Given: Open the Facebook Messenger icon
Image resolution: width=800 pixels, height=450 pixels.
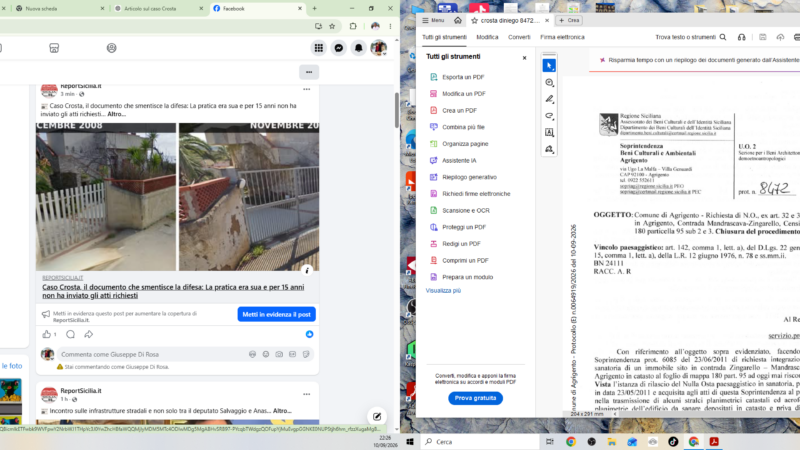Looking at the screenshot, I should pos(339,48).
